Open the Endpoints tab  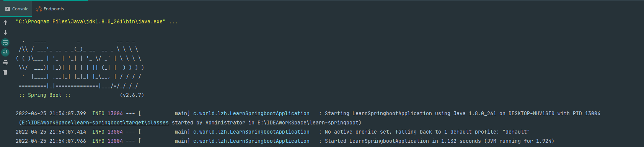click(x=50, y=9)
